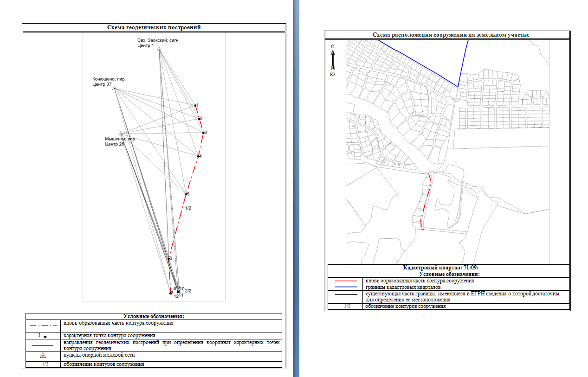Click the legend triangle symbol for пункты опорной межевой сети
Image resolution: width=588 pixels, height=377 pixels.
pos(43,356)
